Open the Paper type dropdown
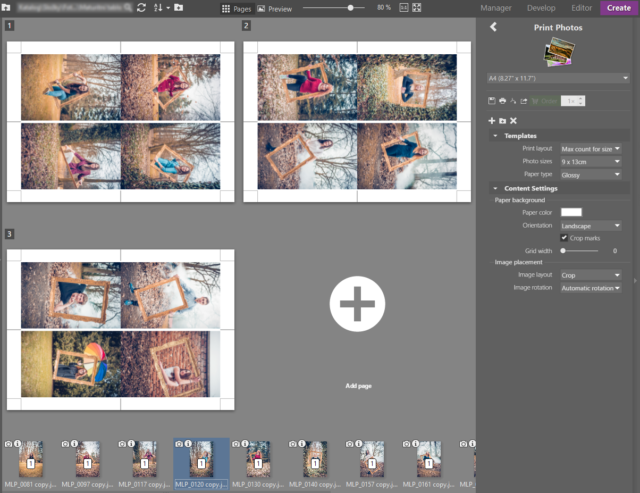 click(x=591, y=175)
